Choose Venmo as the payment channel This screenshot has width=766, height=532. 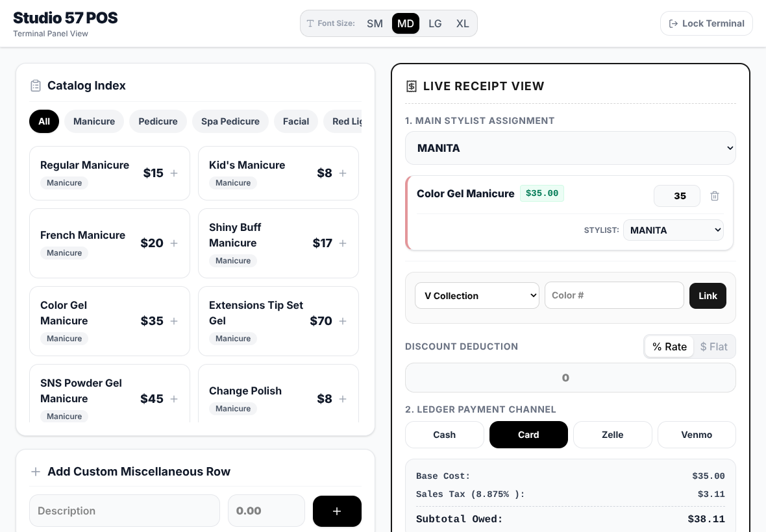(x=697, y=435)
